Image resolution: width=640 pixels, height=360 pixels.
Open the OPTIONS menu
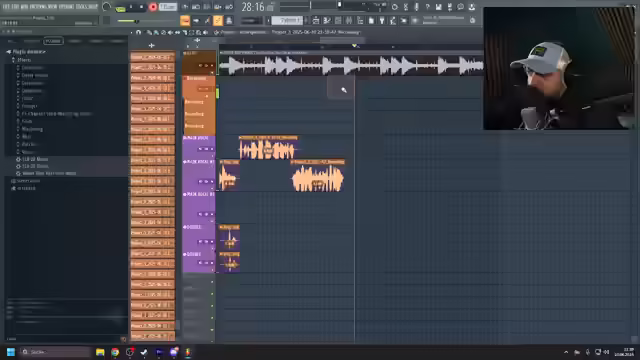[x=66, y=7]
